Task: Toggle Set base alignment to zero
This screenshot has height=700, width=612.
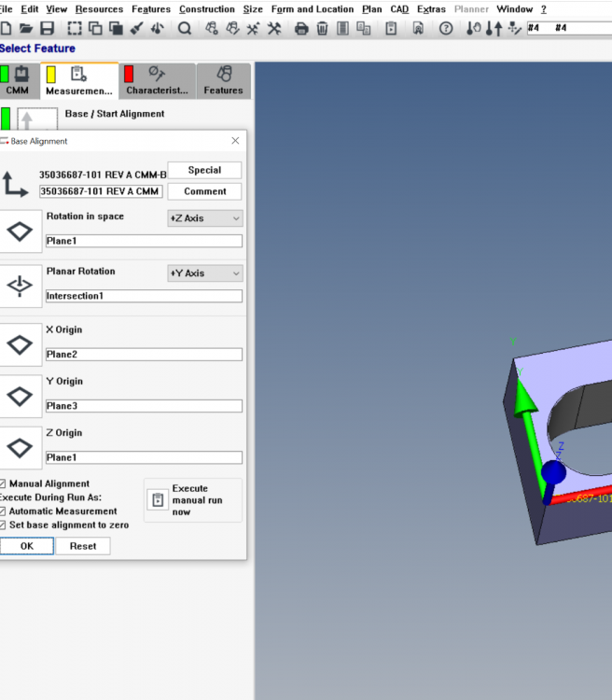Action: 3,525
